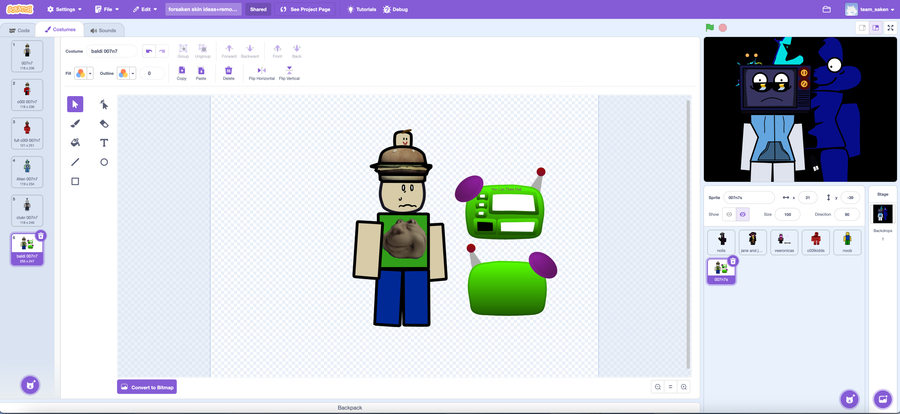Click See Project Page
Viewport: 900px width, 414px height.
[x=305, y=9]
